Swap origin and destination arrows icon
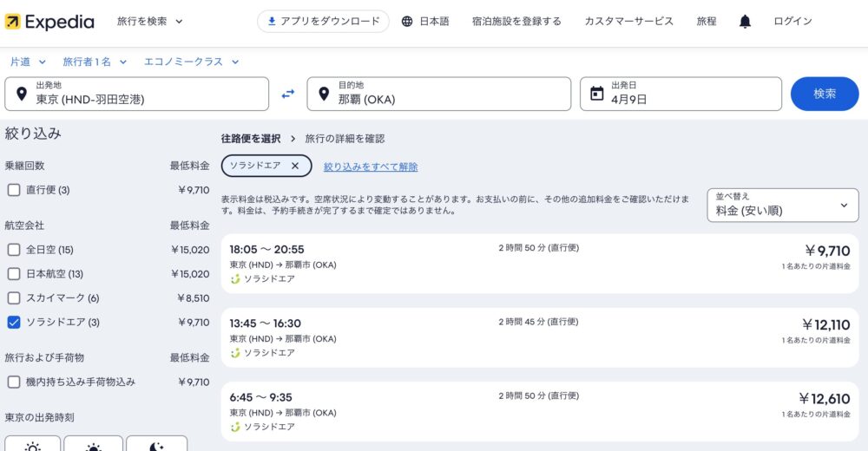The image size is (868, 451). click(288, 94)
